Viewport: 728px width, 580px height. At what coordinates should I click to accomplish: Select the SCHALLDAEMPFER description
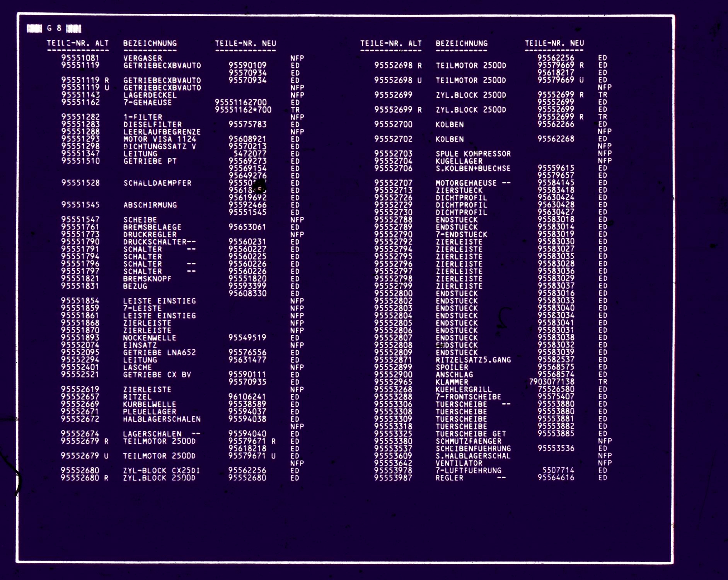(157, 183)
